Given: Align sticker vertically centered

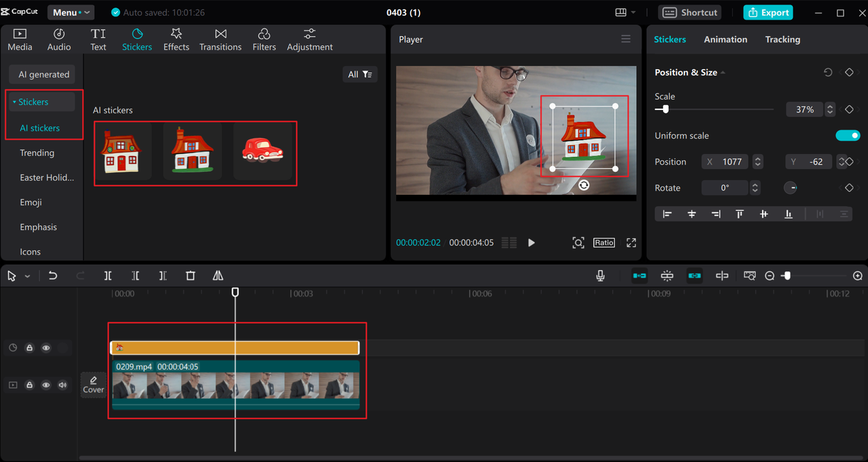Looking at the screenshot, I should coord(764,214).
